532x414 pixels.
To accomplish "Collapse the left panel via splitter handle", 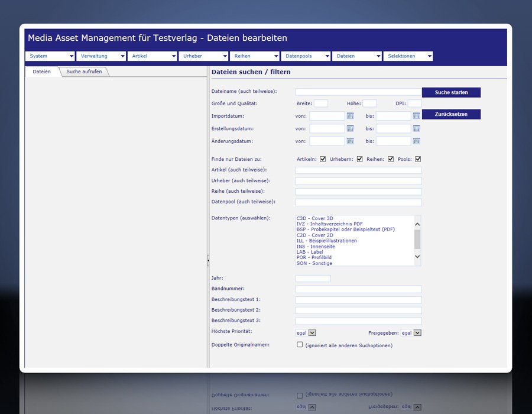I will 208,260.
